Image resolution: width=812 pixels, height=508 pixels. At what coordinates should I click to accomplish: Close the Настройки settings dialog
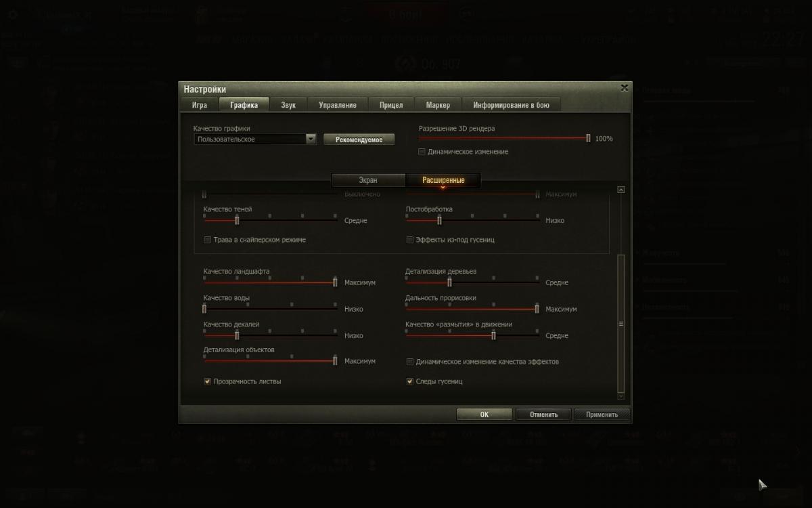[624, 88]
